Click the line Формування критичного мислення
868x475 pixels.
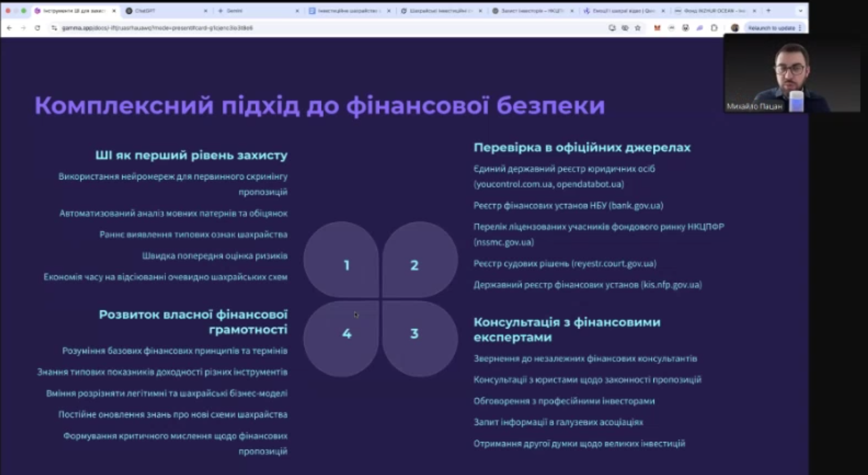coord(175,443)
